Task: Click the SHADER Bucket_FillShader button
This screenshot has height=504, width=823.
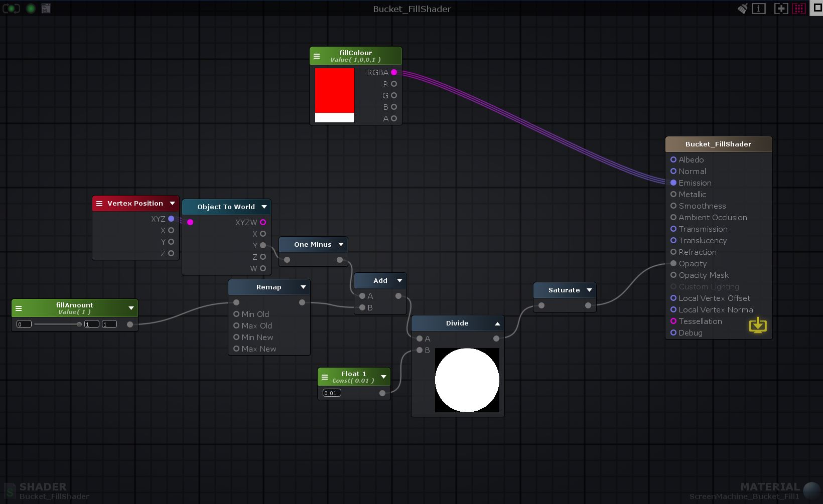Action: tap(47, 491)
